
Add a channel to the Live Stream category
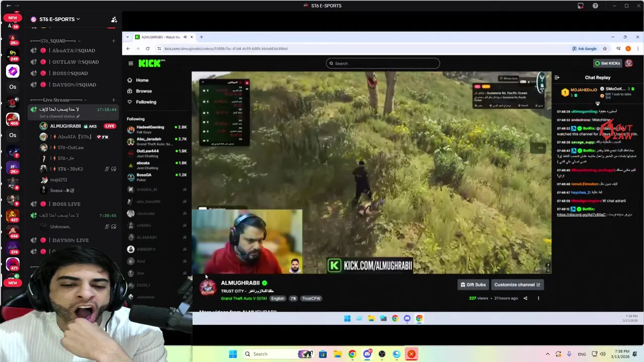(x=114, y=100)
